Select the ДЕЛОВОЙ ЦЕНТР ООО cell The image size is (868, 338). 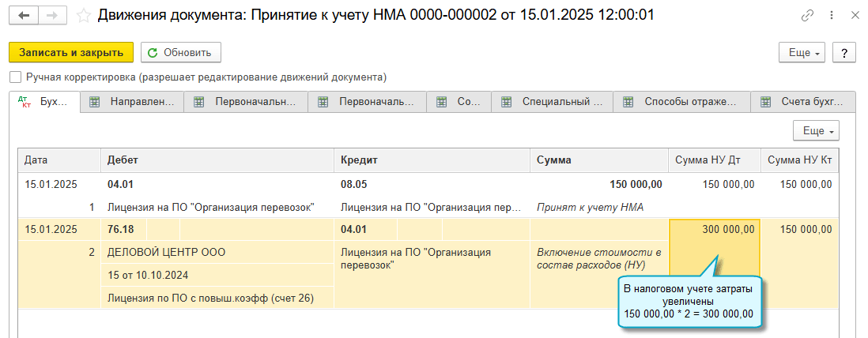217,253
